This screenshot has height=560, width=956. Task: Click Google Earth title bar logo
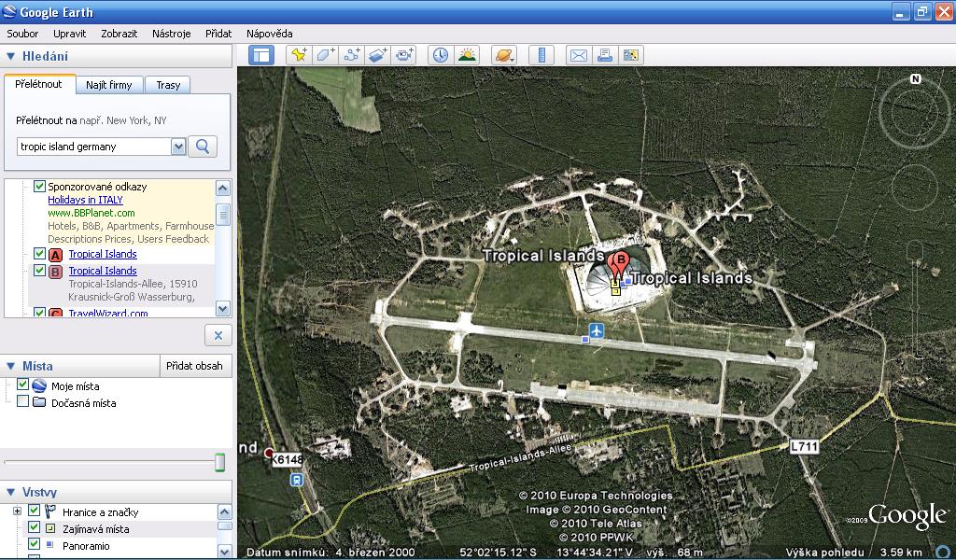click(x=9, y=11)
